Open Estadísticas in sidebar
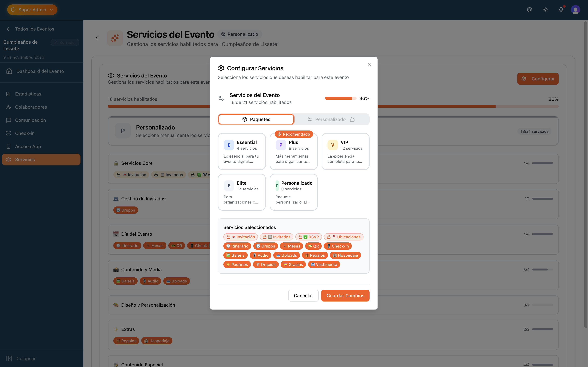The width and height of the screenshot is (588, 367). click(41, 94)
